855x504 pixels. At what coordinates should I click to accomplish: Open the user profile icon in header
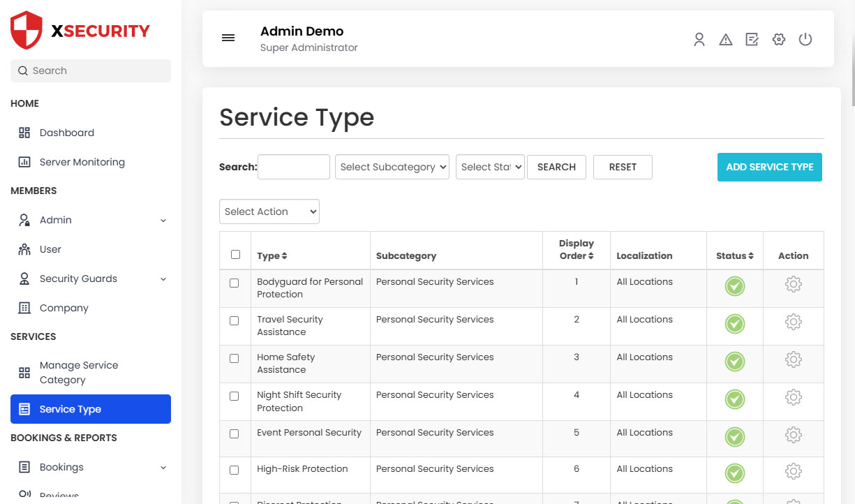pyautogui.click(x=699, y=40)
